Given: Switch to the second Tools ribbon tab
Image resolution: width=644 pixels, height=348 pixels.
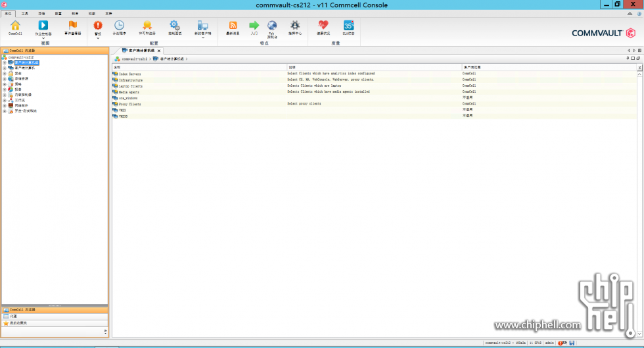Looking at the screenshot, I should coord(25,14).
